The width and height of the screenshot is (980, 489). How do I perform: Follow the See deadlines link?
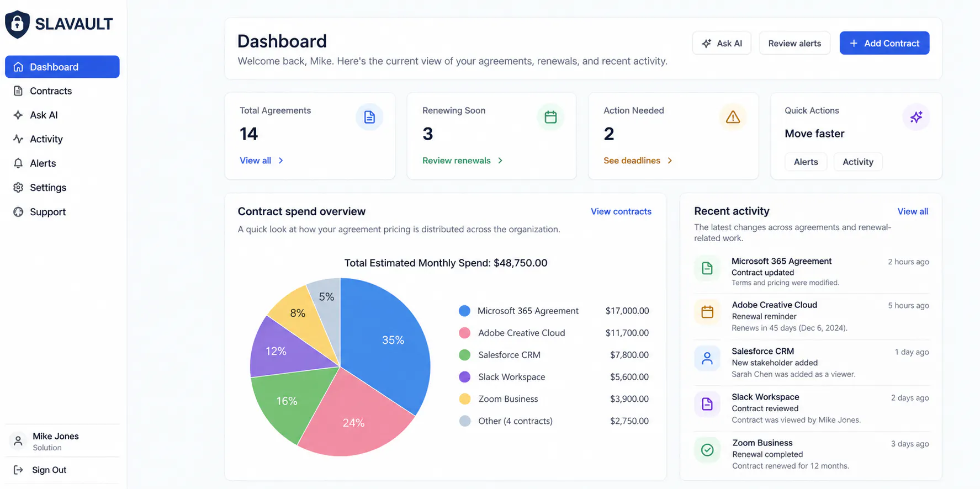[638, 161]
